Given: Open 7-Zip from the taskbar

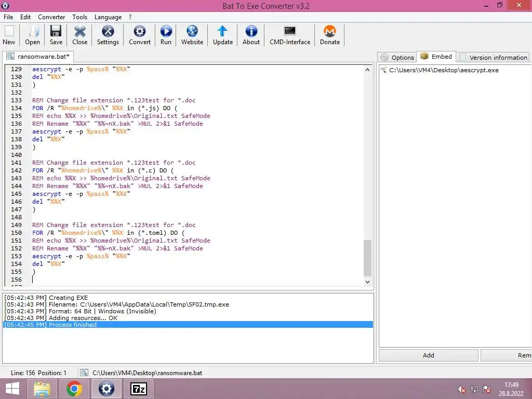Looking at the screenshot, I should coord(139,389).
